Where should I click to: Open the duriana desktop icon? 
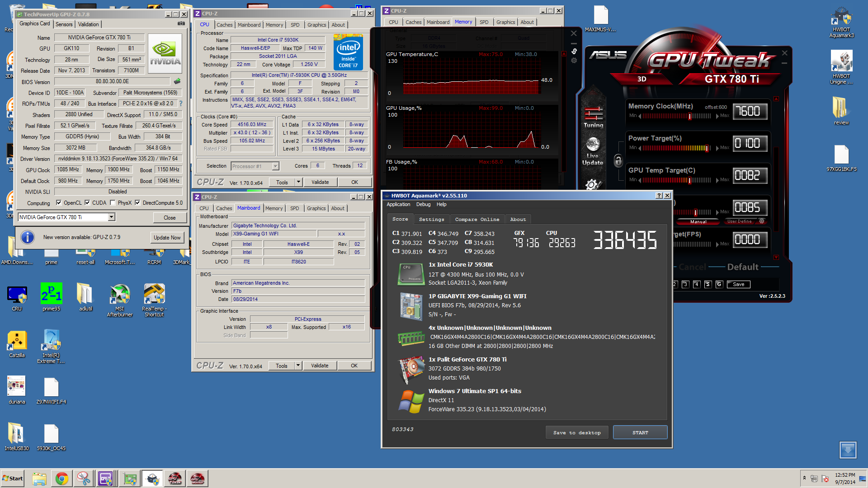17,390
